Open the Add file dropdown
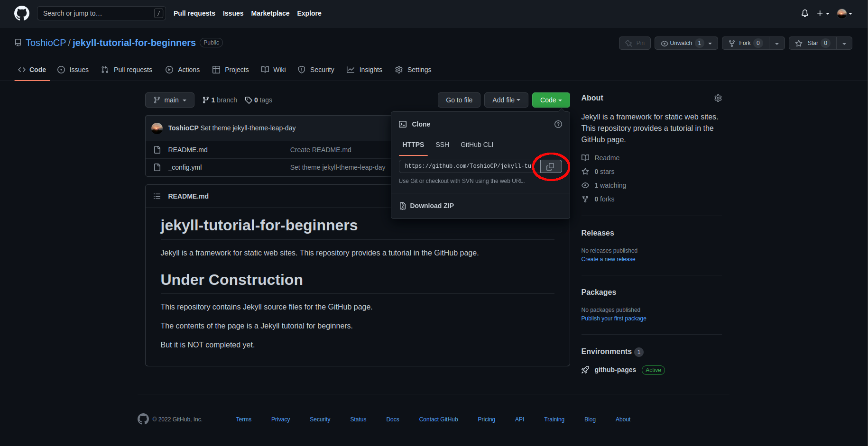The image size is (868, 446). tap(506, 100)
